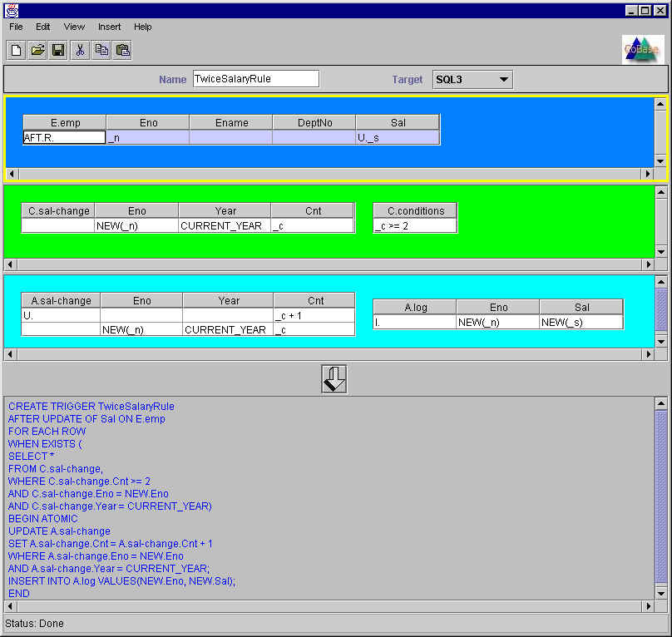
Task: Click up arrow of SQL output scrollbar
Action: pos(661,403)
